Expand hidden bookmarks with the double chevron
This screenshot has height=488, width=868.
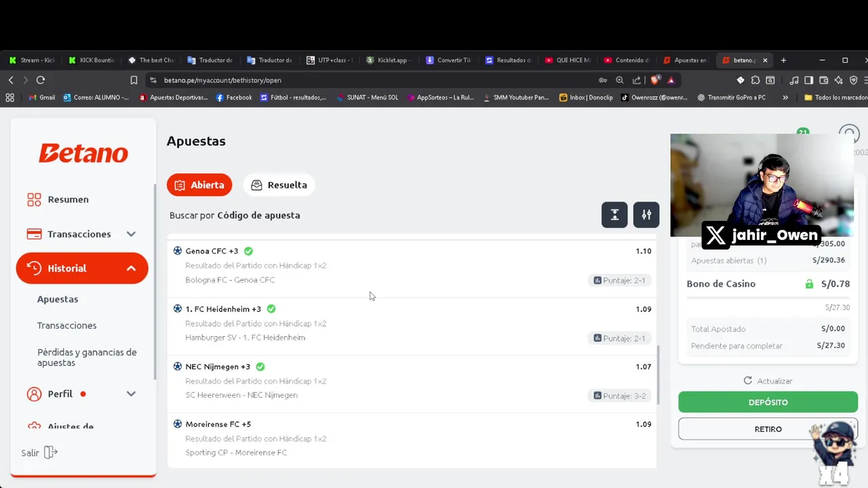click(x=785, y=98)
